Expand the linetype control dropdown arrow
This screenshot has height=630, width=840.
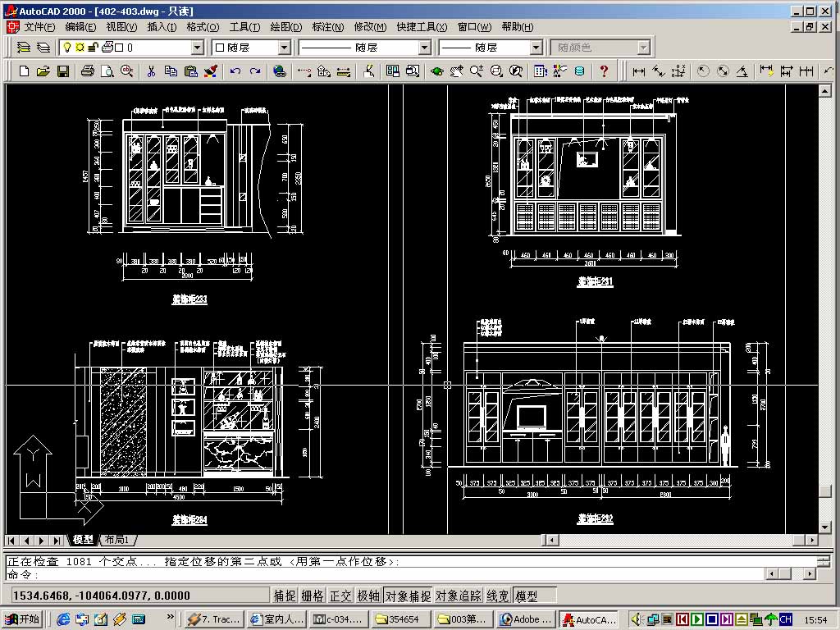[x=425, y=48]
